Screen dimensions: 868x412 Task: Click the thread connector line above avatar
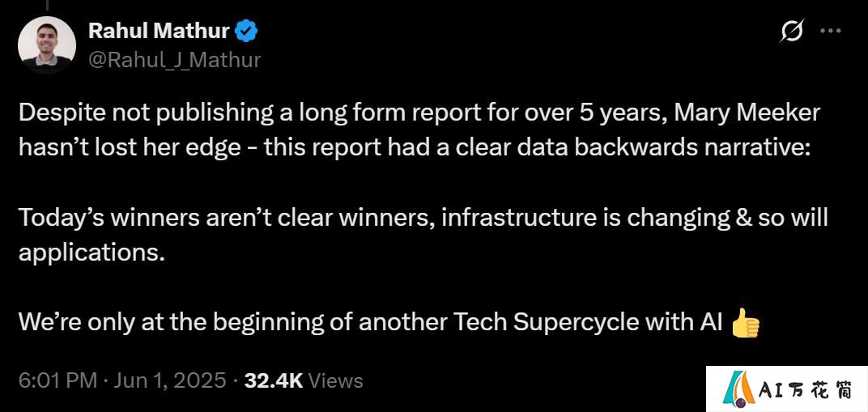(x=47, y=5)
